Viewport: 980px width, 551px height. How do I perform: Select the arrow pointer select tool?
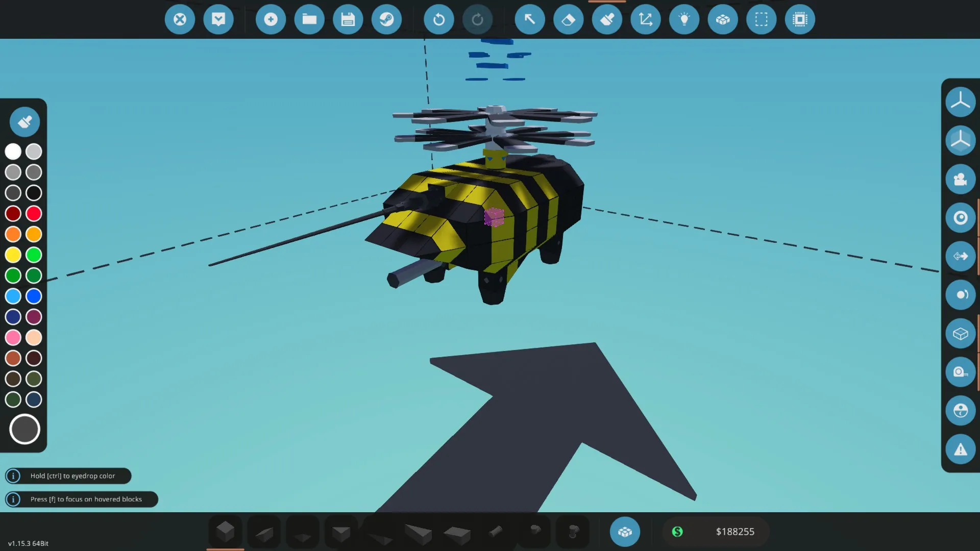tap(530, 19)
